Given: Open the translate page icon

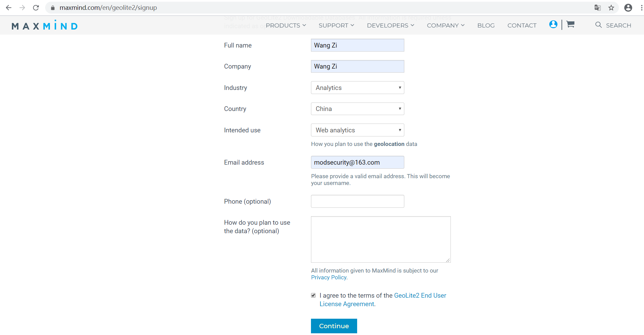Looking at the screenshot, I should 597,7.
